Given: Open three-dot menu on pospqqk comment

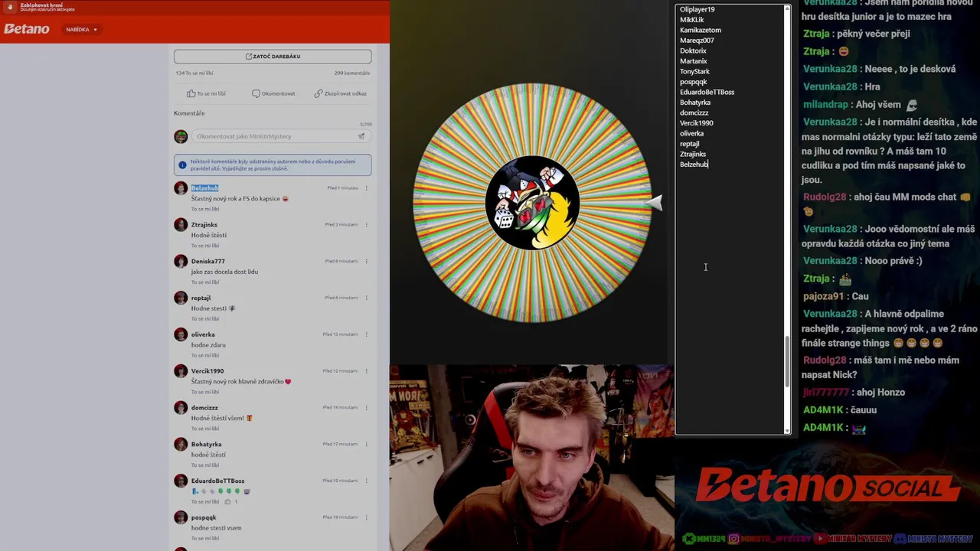Looking at the screenshot, I should pos(366,517).
